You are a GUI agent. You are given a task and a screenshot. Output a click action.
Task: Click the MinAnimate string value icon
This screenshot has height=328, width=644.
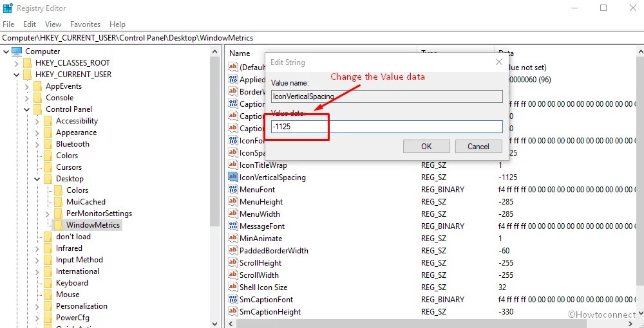click(233, 238)
